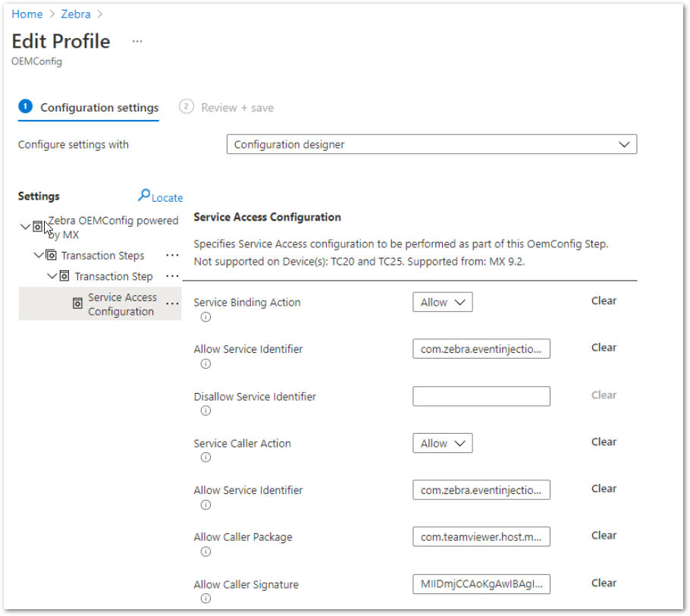Screen dimensions: 690x616
Task: Click the Locate magnifier icon
Action: click(x=143, y=196)
